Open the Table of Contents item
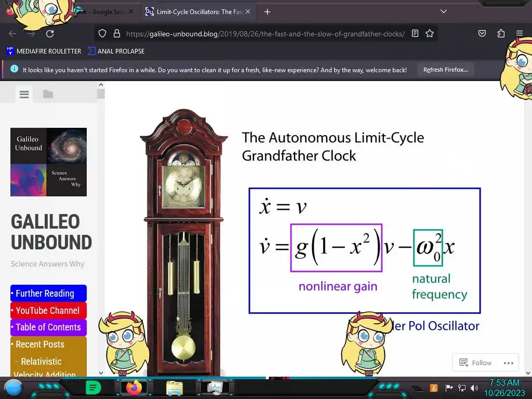 pos(48,327)
